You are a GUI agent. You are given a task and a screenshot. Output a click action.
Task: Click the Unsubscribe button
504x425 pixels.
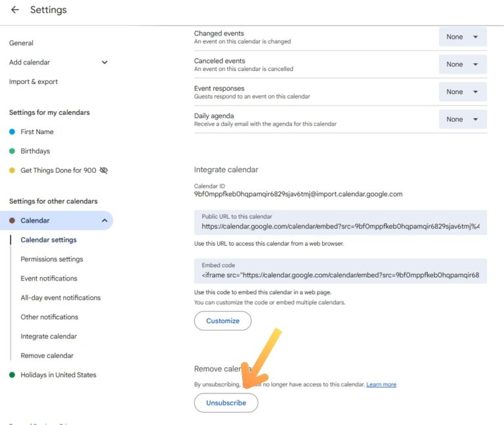[226, 403]
